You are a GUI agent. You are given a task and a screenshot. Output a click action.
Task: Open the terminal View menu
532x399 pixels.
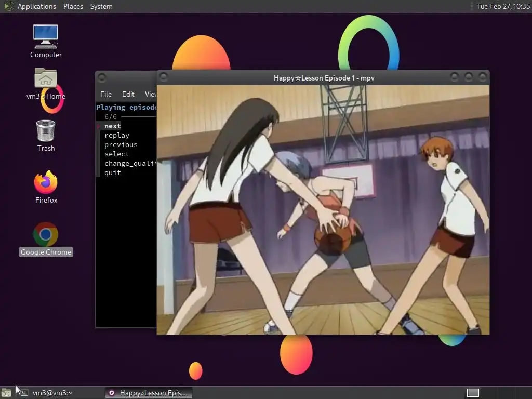150,94
